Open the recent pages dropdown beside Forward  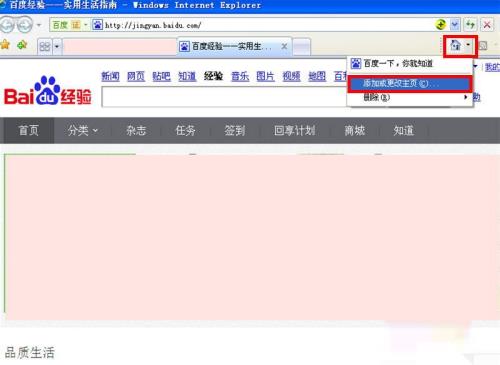[x=39, y=25]
